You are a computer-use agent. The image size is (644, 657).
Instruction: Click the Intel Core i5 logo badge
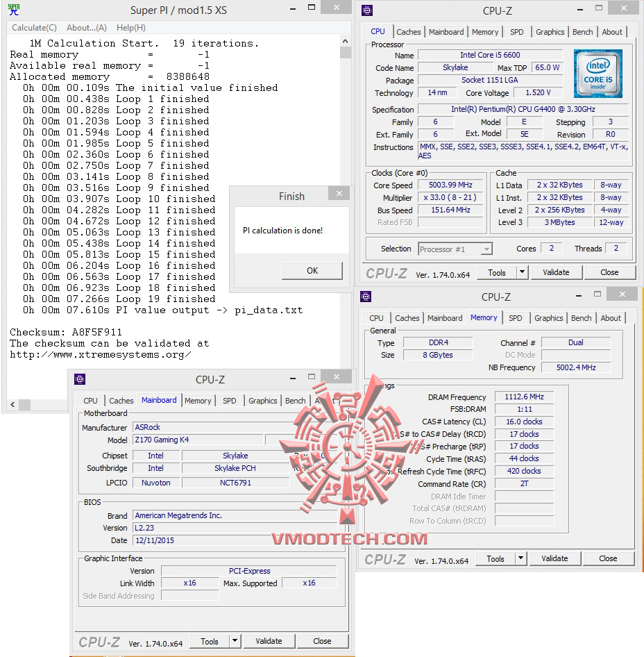(x=598, y=74)
